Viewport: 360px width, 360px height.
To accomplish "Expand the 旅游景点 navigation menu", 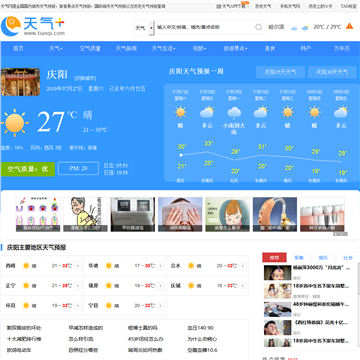I will tap(235, 49).
